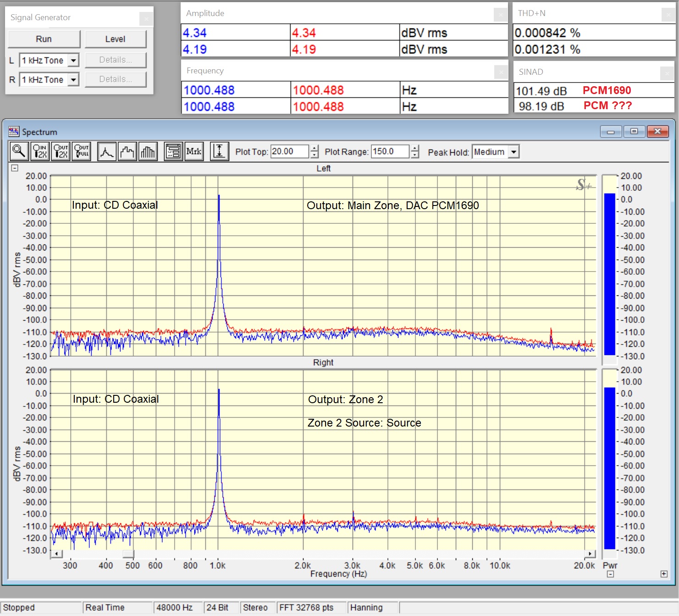The width and height of the screenshot is (679, 616).
Task: Decrease the Plot Top value
Action: click(x=315, y=155)
